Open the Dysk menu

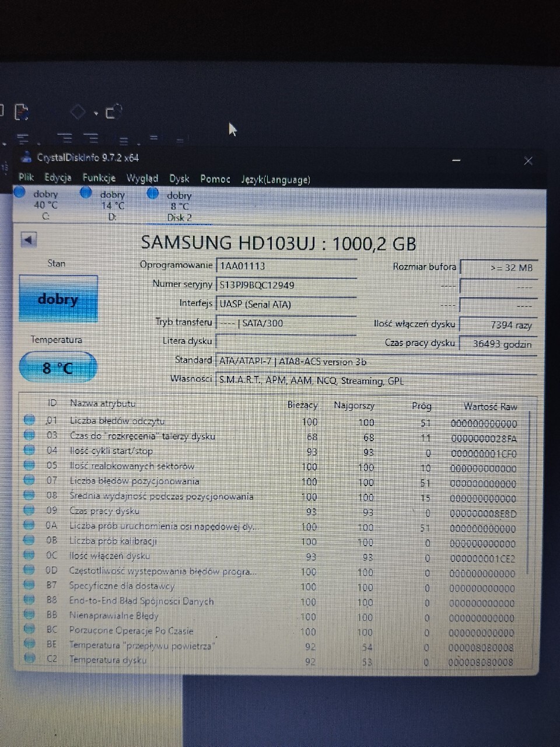click(179, 179)
